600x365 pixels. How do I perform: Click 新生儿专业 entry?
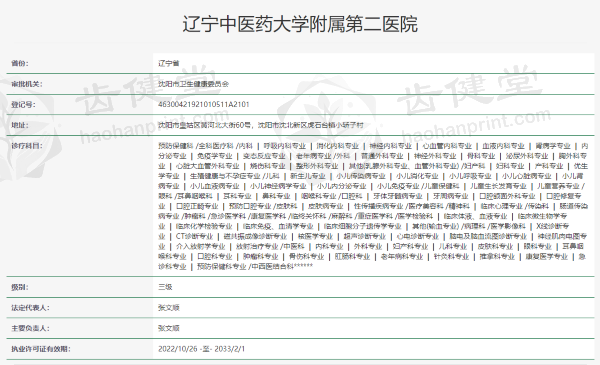pyautogui.click(x=308, y=176)
